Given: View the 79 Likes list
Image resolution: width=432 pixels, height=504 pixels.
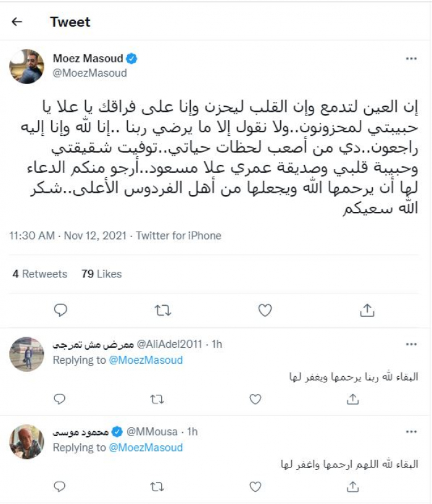Looking at the screenshot, I should click(101, 274).
